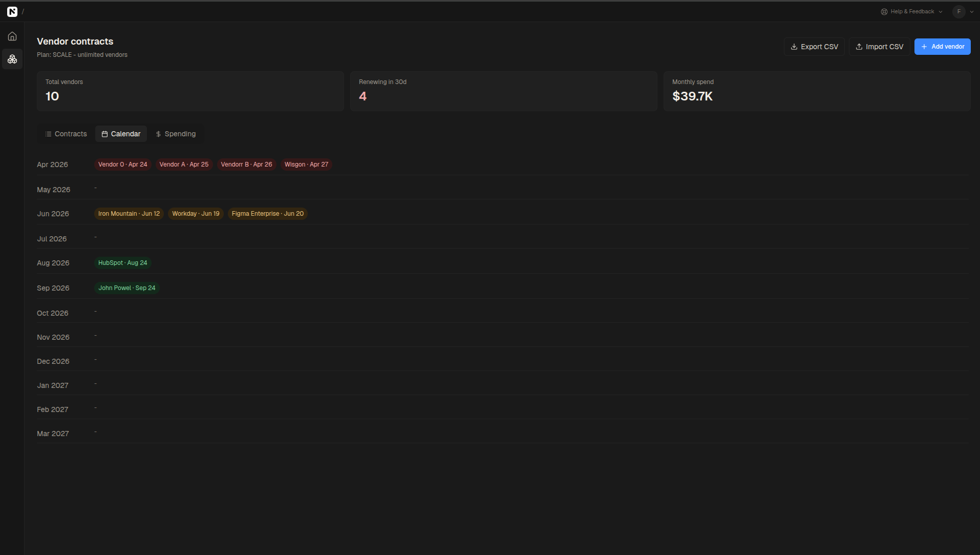Click the Renewing in 30d card
This screenshot has height=555, width=980.
click(504, 91)
